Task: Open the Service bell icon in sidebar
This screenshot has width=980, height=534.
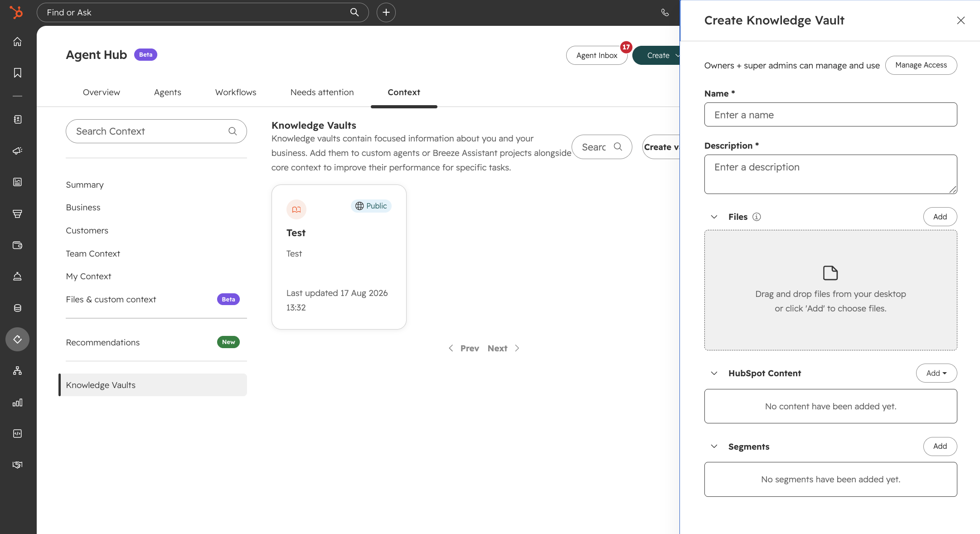Action: [17, 277]
